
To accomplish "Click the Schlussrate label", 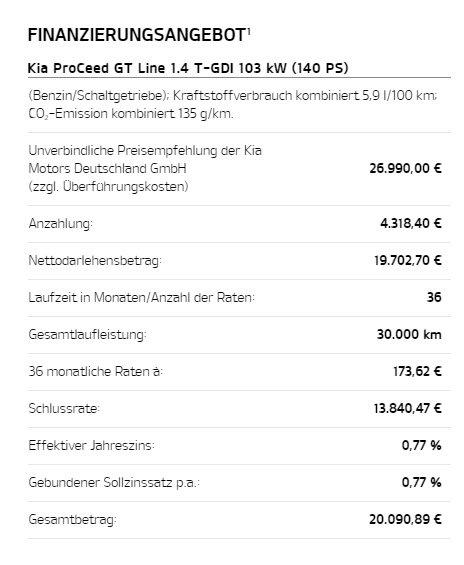I will click(x=64, y=409).
